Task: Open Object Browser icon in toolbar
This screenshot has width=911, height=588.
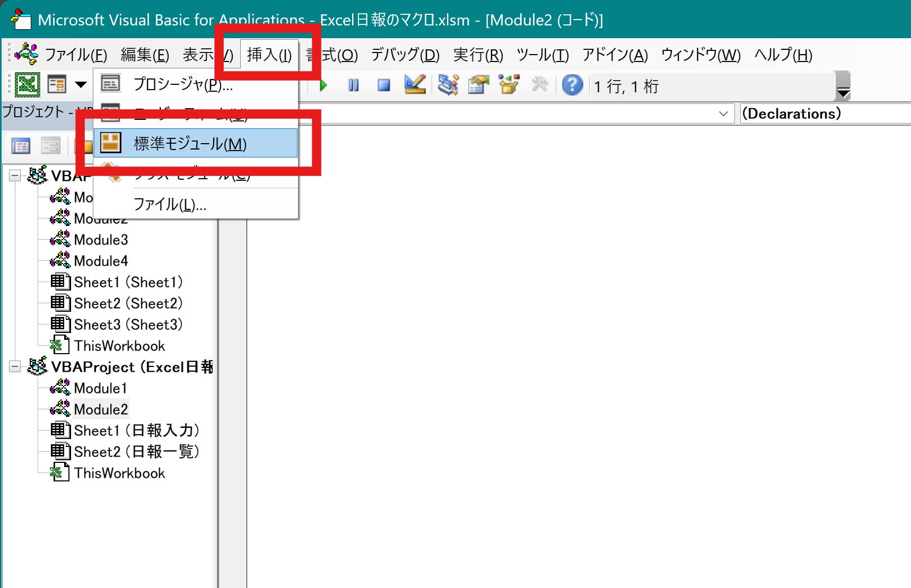Action: [509, 85]
